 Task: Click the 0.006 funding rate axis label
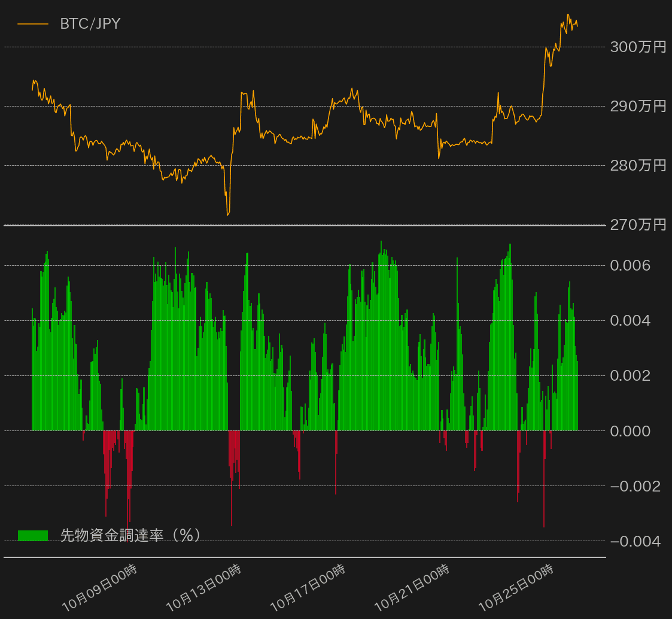pyautogui.click(x=630, y=265)
